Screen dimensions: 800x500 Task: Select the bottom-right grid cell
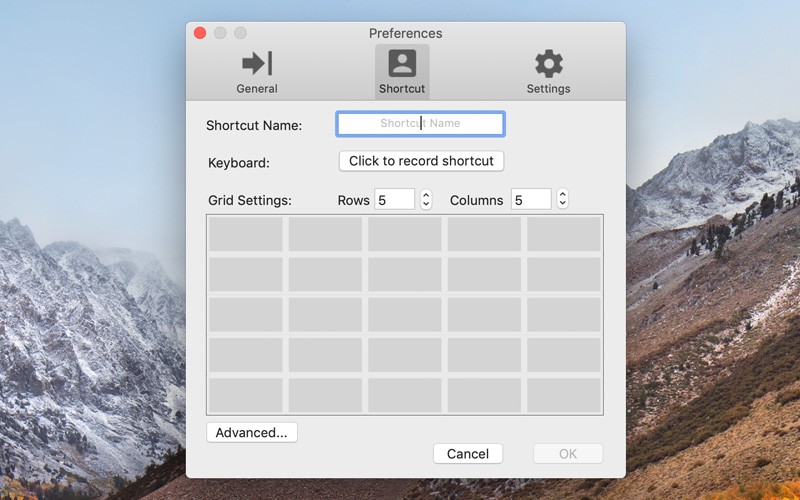[x=564, y=395]
